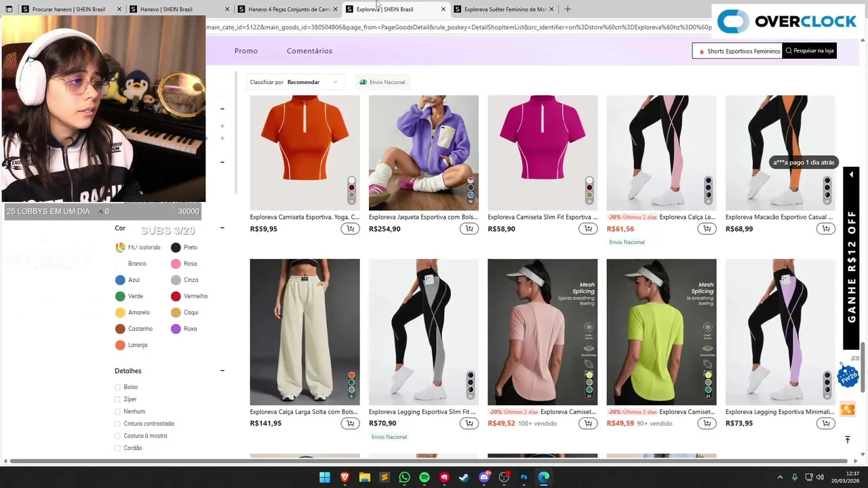Filter by Multicolorido color
The width and height of the screenshot is (868, 488).
pos(138,247)
